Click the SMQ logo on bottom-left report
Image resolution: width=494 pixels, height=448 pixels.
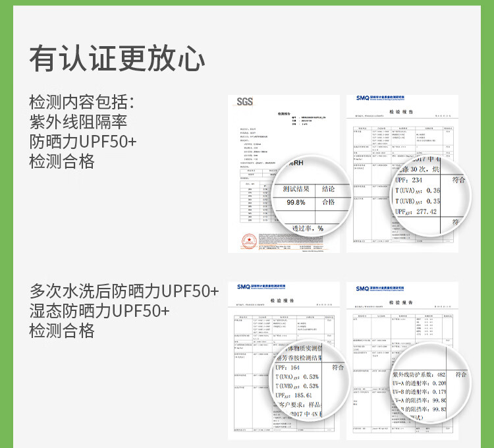coord(261,287)
